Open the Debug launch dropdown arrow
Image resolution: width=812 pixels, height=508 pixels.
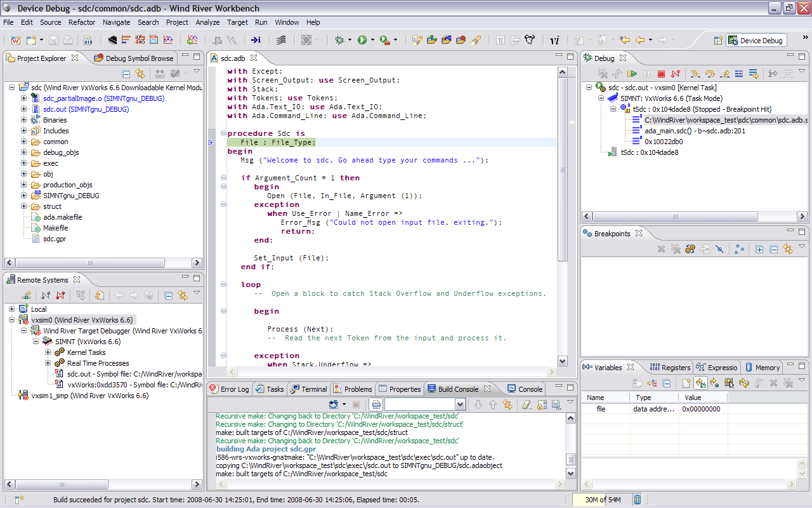[350, 40]
